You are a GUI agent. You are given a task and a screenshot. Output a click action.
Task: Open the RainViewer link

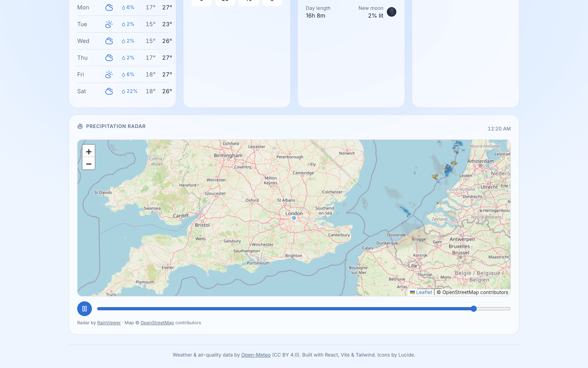click(x=109, y=322)
